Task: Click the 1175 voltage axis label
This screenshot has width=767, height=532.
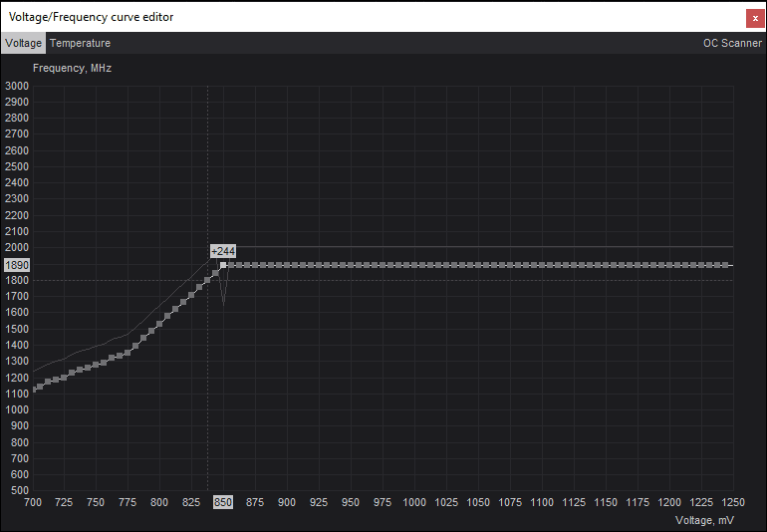Action: pyautogui.click(x=638, y=502)
